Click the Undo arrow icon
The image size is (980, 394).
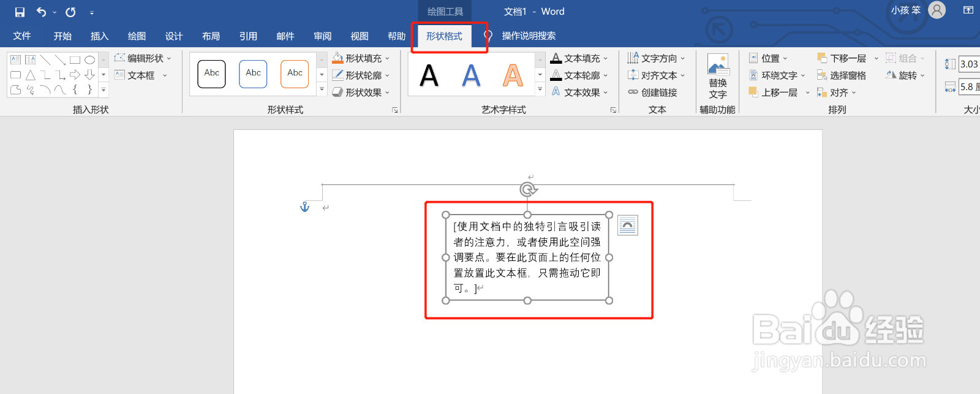[x=41, y=12]
